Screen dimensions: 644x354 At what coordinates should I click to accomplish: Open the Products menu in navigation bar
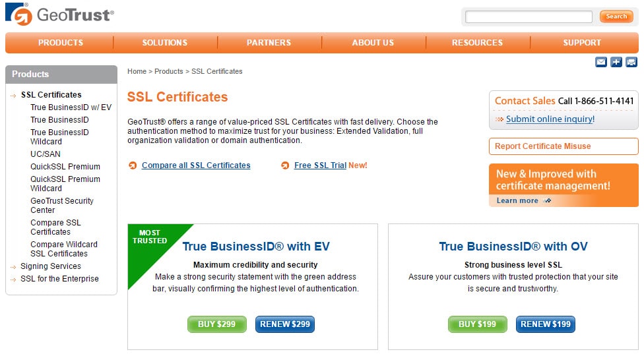[x=61, y=43]
